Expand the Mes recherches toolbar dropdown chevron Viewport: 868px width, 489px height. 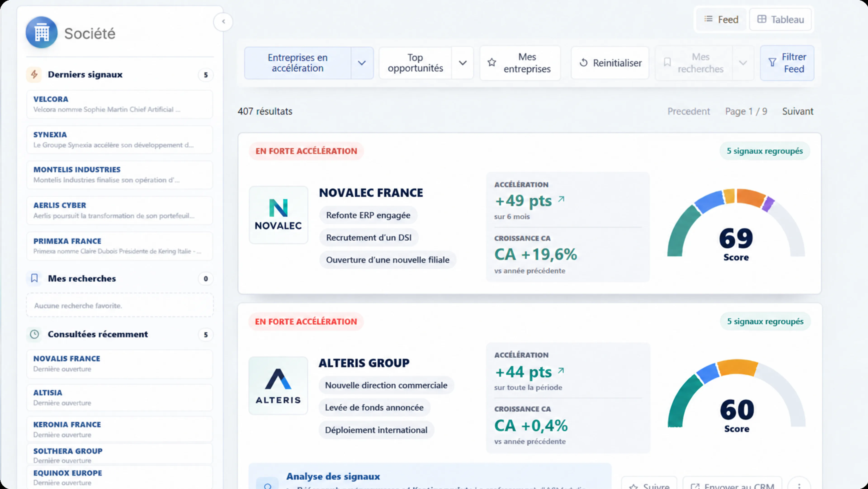point(743,63)
